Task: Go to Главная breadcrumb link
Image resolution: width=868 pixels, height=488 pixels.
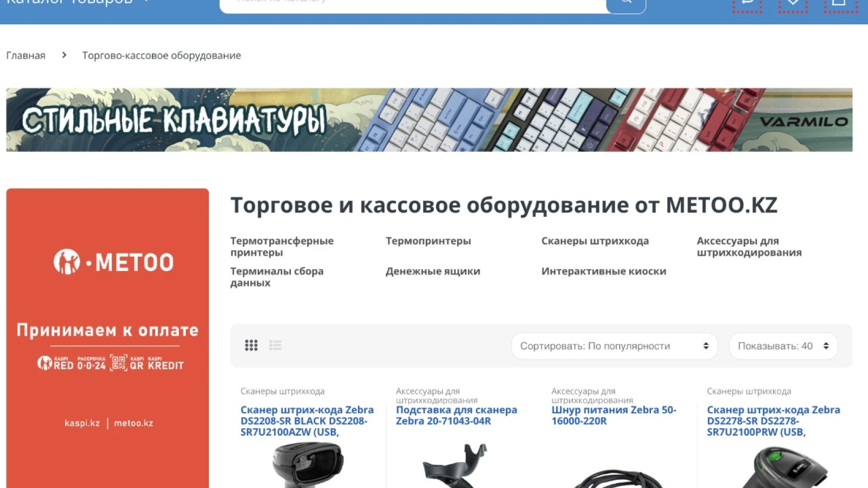Action: [x=25, y=55]
